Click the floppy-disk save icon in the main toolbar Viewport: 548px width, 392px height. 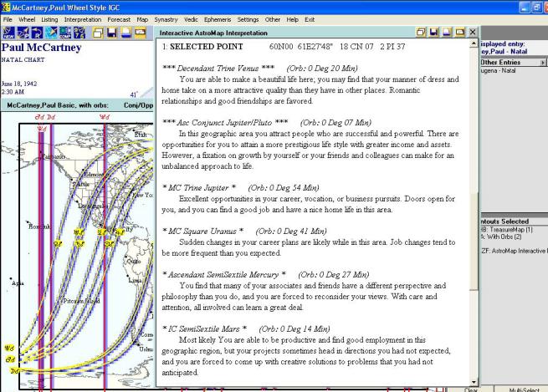(112, 33)
